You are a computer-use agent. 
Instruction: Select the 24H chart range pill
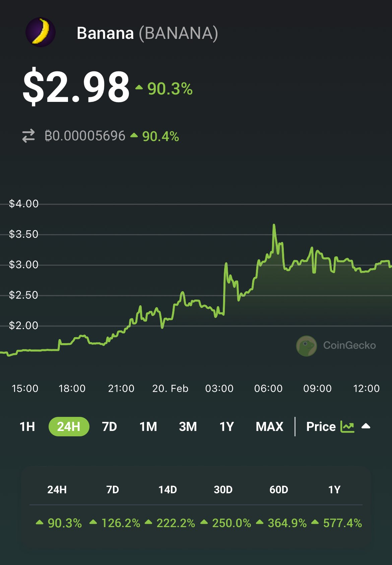(69, 427)
